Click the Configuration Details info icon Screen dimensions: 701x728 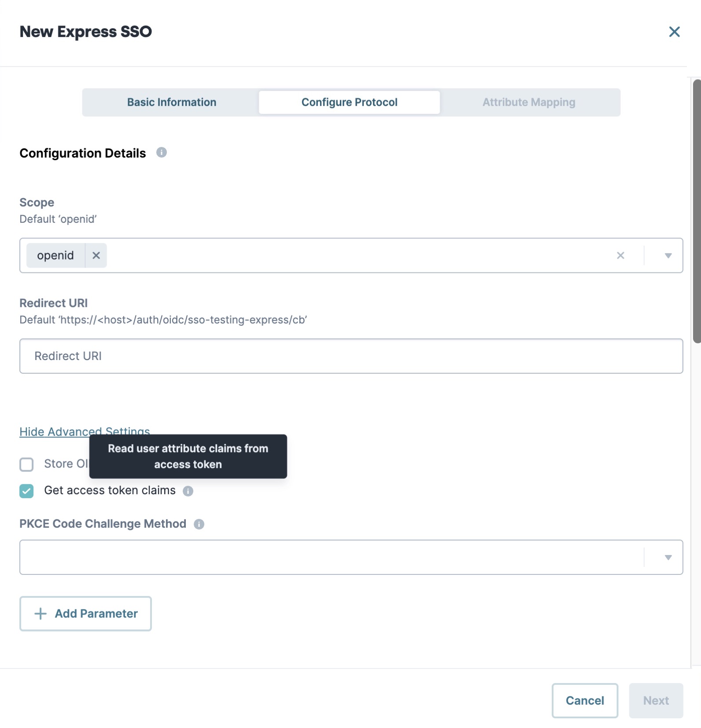point(162,152)
